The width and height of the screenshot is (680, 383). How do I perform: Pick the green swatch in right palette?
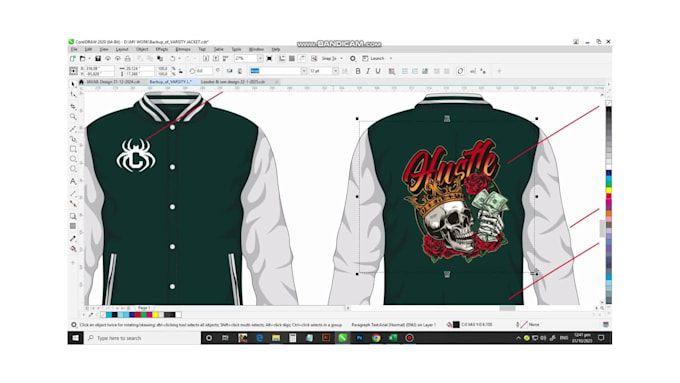pos(609,184)
